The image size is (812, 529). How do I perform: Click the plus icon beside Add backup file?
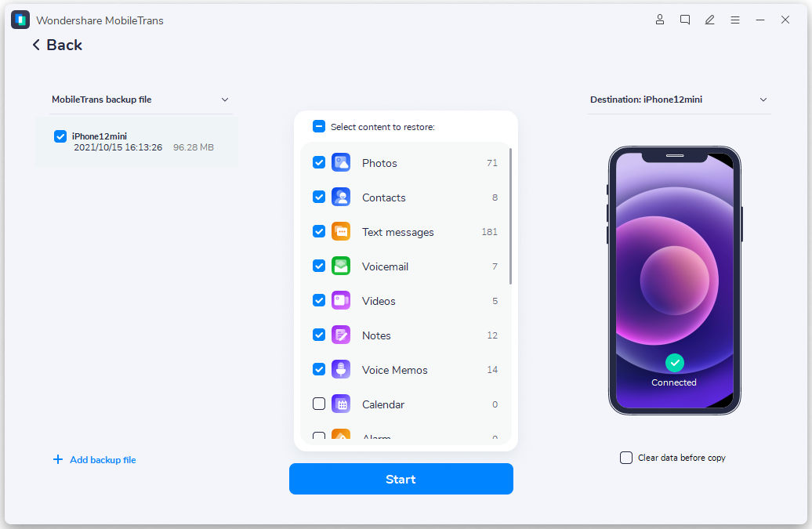(58, 459)
